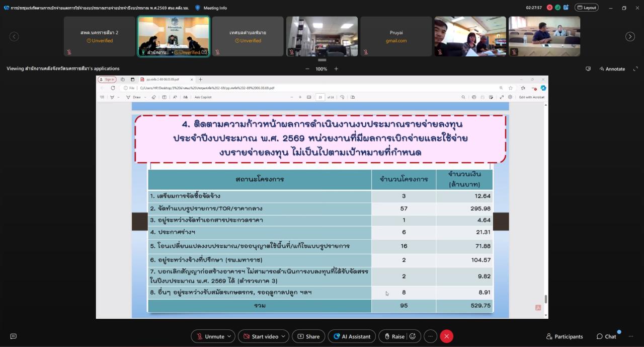Click the more options ellipsis in toolbar
644x347 pixels.
430,336
